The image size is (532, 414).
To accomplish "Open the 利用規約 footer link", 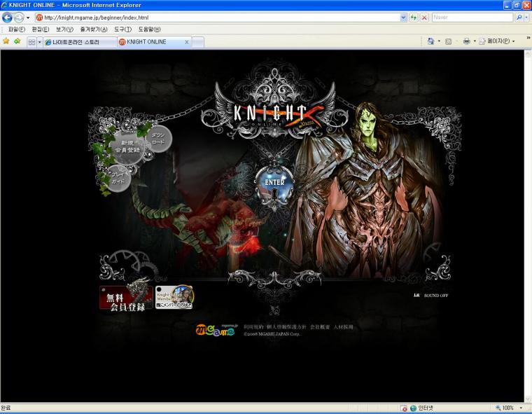I will (253, 327).
